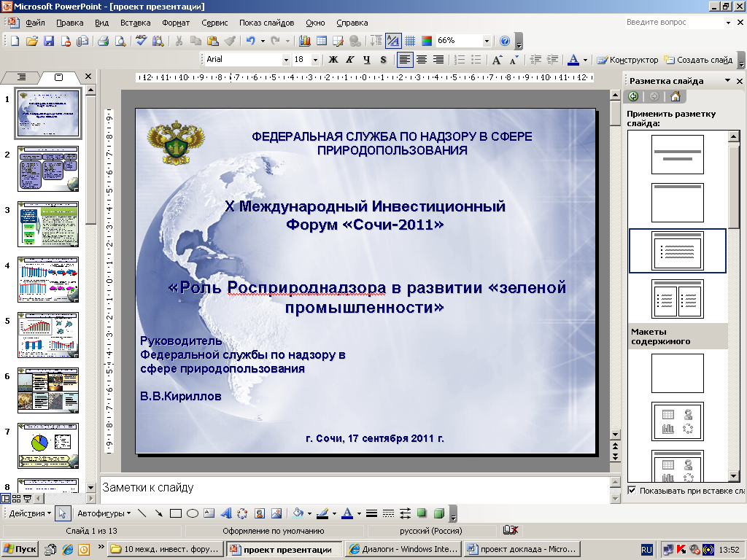Toggle the 'Показывать при вставке слайдов' checkbox
This screenshot has height=560, width=747.
click(x=632, y=490)
